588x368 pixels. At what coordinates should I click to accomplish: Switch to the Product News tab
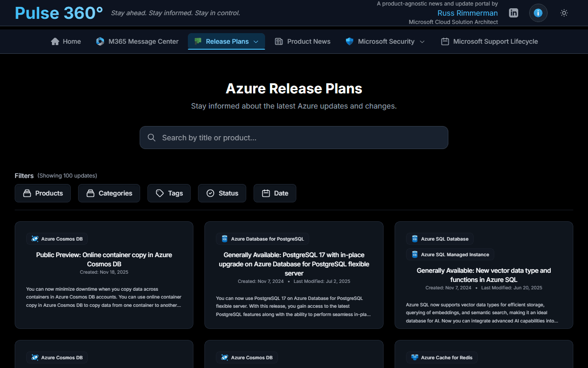click(x=302, y=41)
